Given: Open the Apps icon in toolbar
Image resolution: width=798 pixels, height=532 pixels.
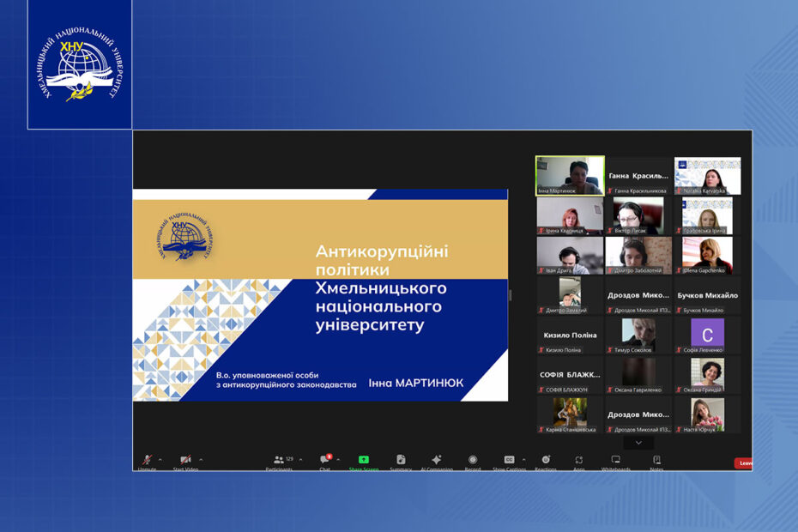Looking at the screenshot, I should 579,461.
